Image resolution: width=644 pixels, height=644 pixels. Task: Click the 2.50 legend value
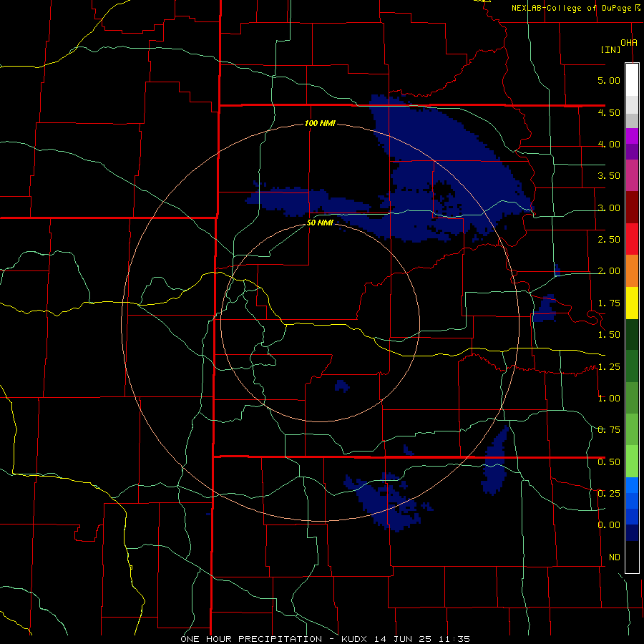pyautogui.click(x=609, y=240)
